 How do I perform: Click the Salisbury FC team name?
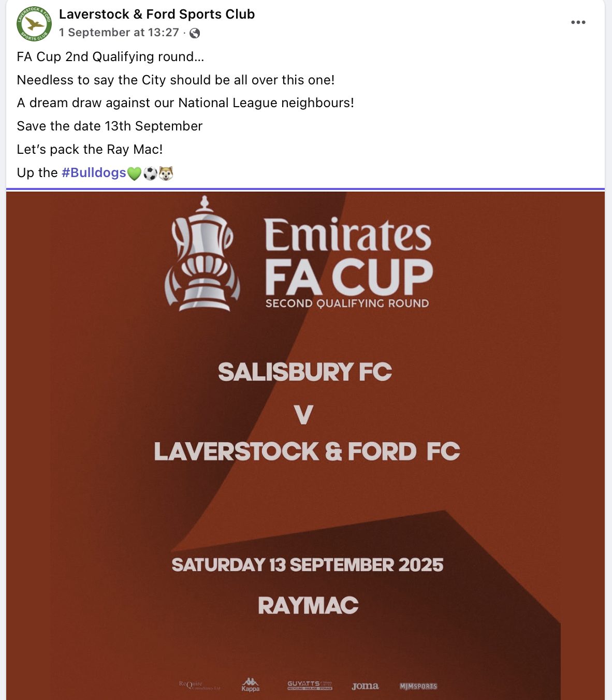(305, 372)
